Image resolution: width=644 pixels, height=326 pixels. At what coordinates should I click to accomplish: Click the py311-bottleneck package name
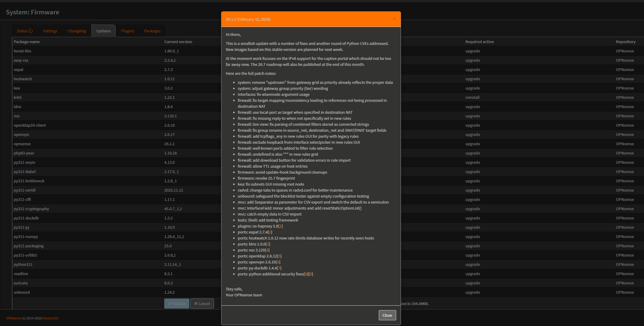pos(29,181)
